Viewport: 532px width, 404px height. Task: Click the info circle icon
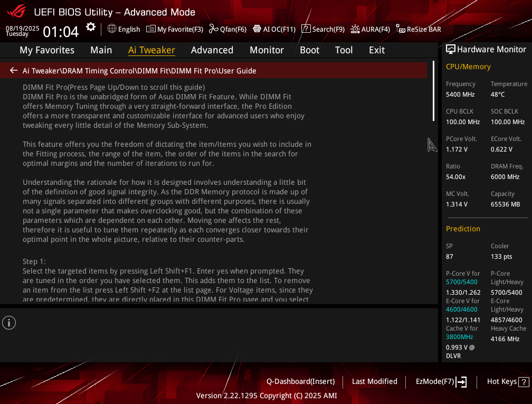pyautogui.click(x=9, y=323)
